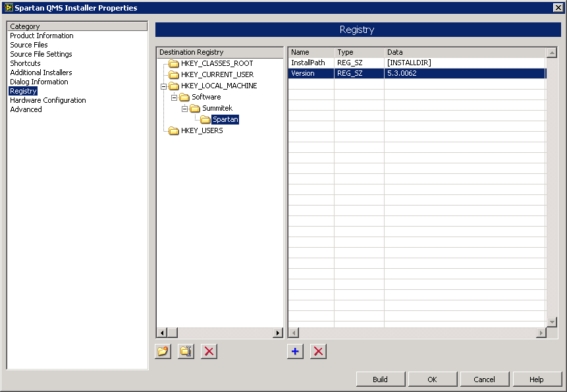This screenshot has width=567, height=392.
Task: Remove the selected registry value with red X
Action: [x=318, y=351]
